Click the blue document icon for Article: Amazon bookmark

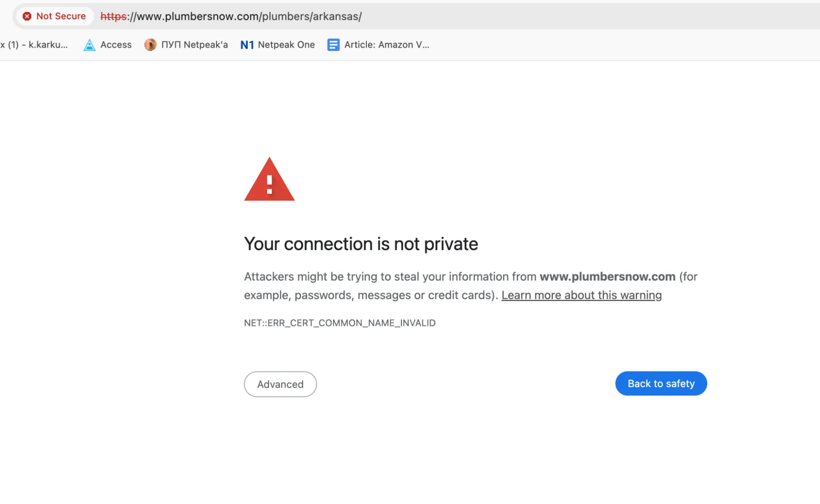333,45
